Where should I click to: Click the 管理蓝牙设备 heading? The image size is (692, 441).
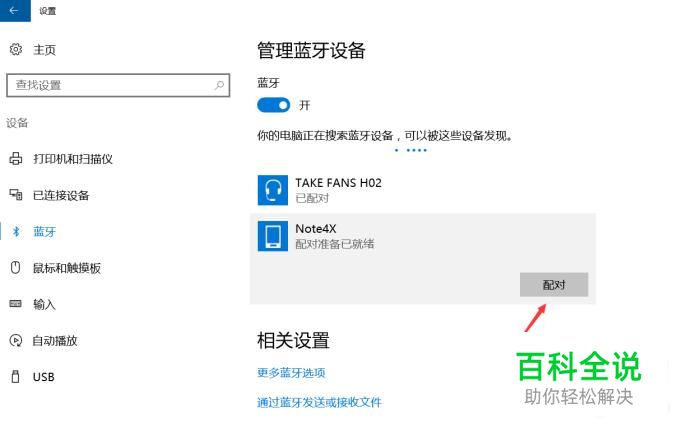tap(312, 50)
